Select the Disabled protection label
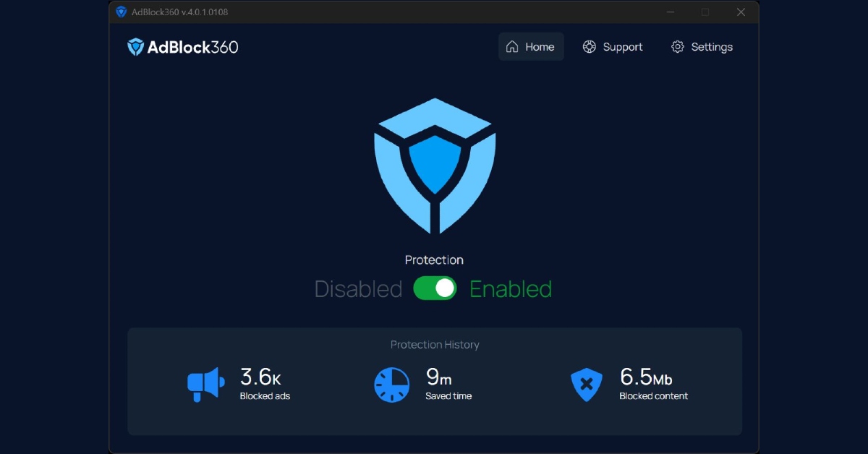The width and height of the screenshot is (868, 454). point(358,289)
